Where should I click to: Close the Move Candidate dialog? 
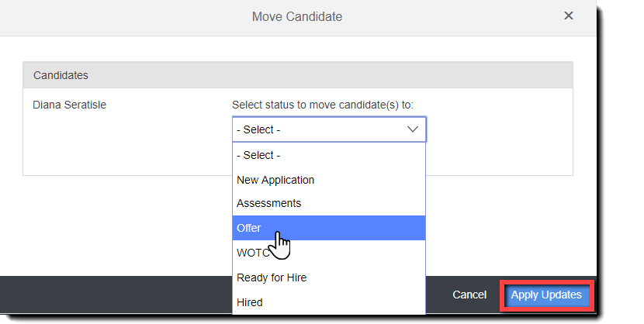coord(569,16)
